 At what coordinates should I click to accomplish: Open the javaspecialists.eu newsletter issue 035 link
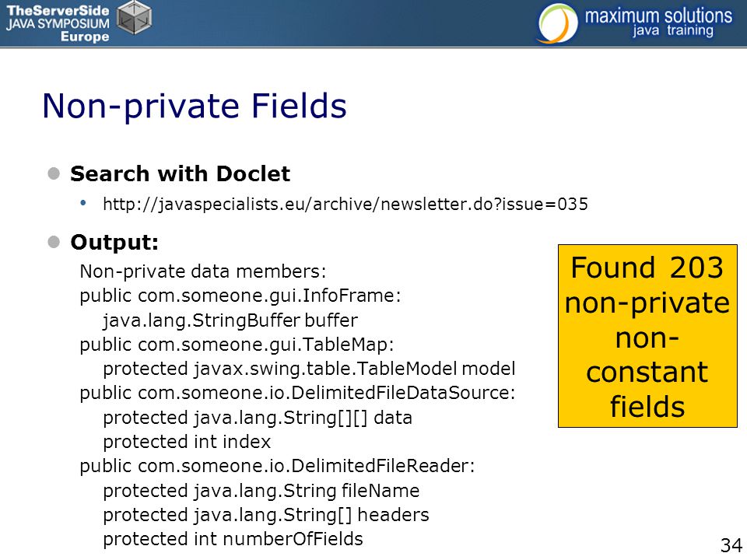tap(345, 205)
